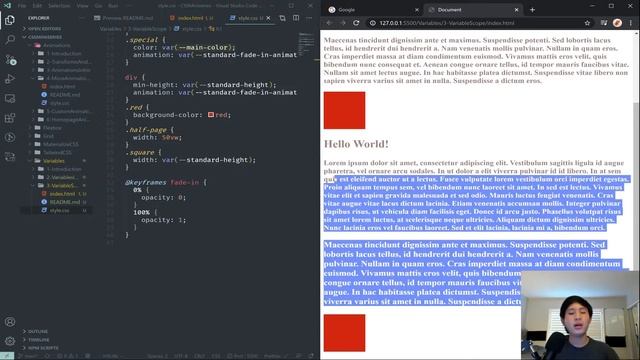Go back in the browser
Screen dimensions: 640x360
[329, 23]
